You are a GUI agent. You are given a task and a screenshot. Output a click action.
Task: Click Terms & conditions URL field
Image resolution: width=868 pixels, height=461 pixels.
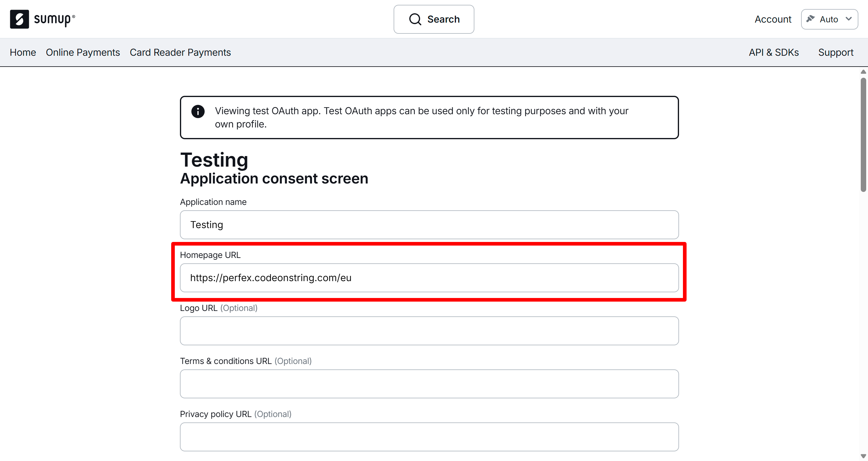(x=429, y=384)
